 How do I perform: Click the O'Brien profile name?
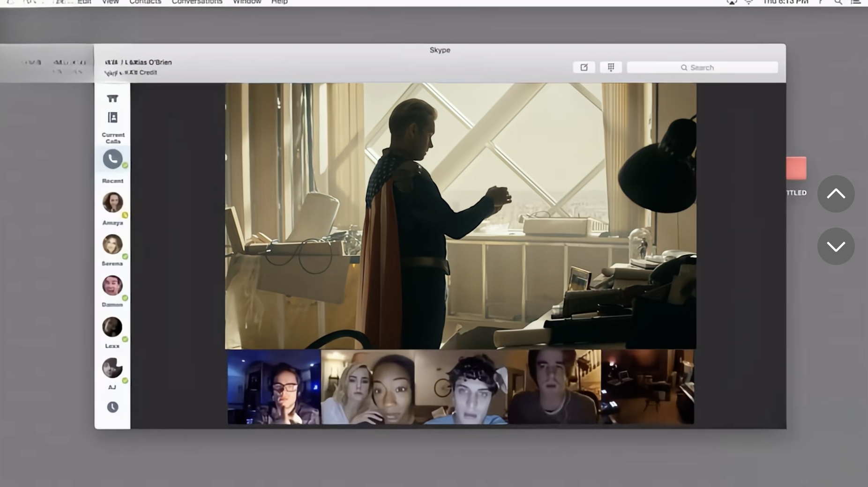(x=138, y=62)
